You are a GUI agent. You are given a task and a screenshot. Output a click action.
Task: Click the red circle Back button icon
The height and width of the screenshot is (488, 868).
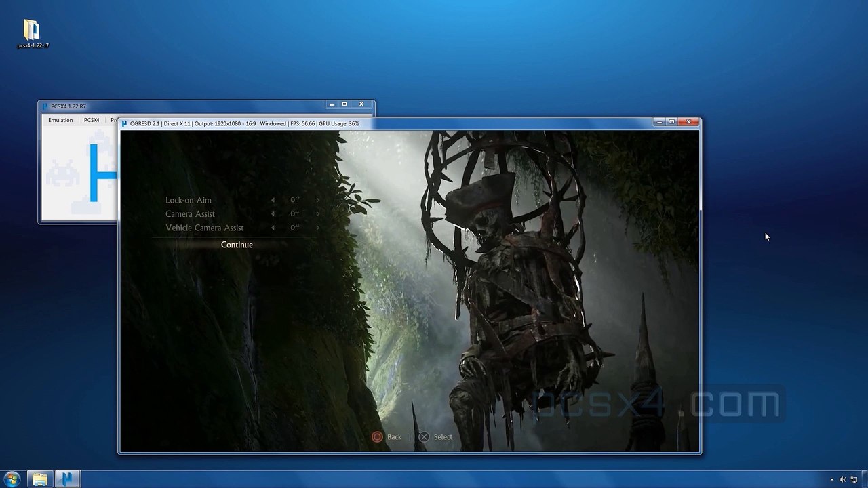click(x=377, y=437)
